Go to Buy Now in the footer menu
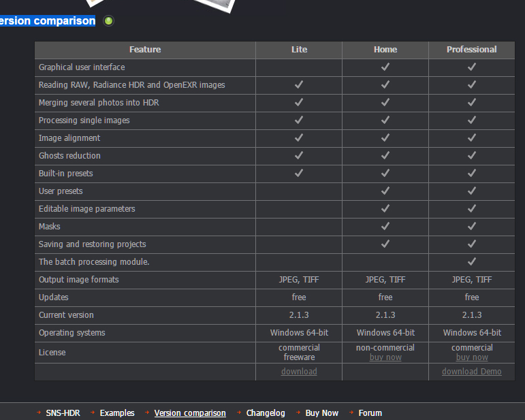 (322, 413)
